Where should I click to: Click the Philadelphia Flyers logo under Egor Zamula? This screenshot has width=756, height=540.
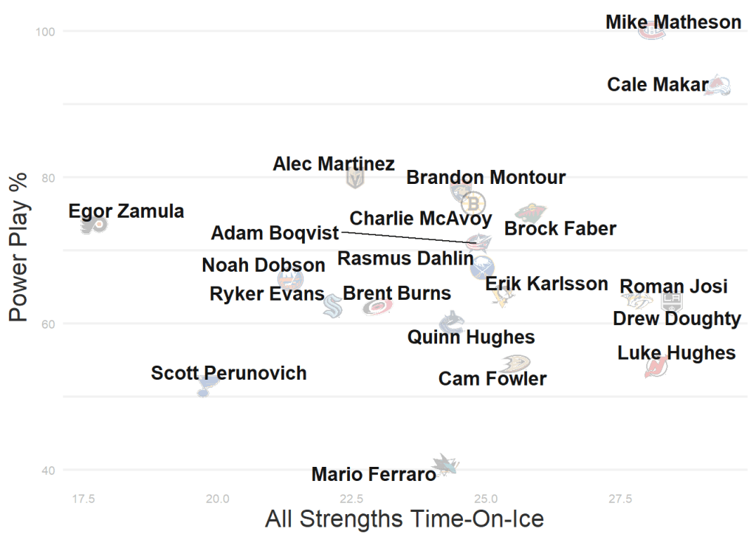click(x=94, y=225)
